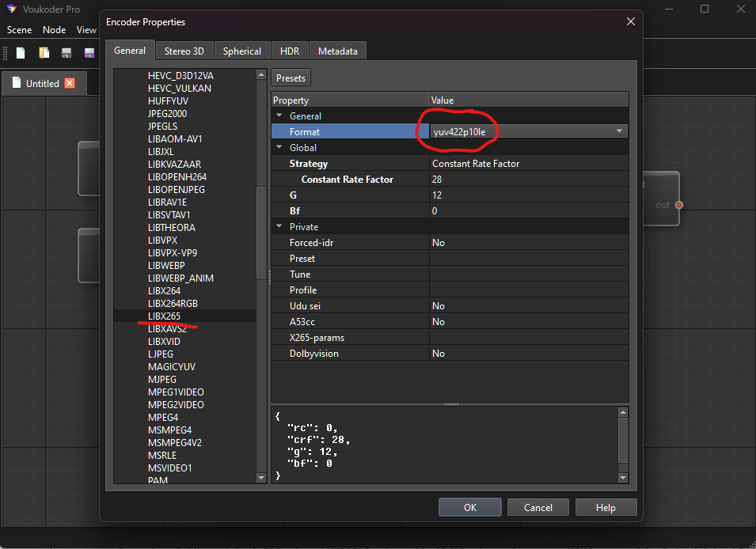Close the Untitled tab with red X

pyautogui.click(x=70, y=83)
